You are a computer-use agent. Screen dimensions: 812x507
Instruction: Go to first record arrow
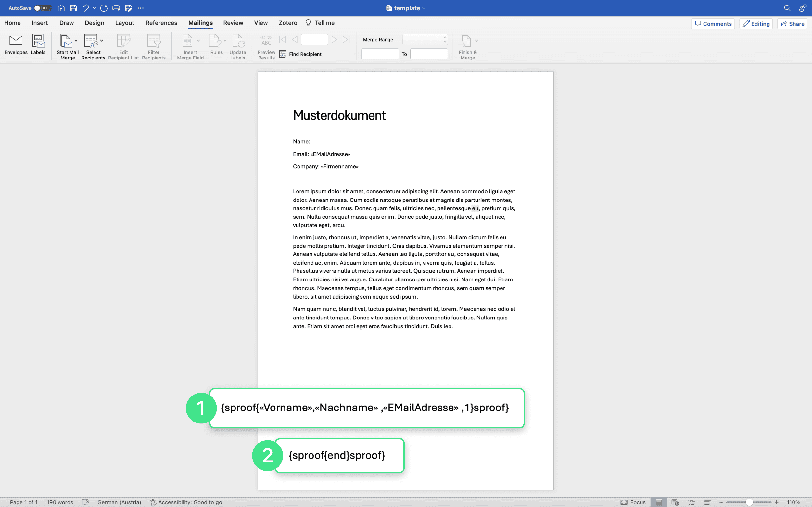point(283,40)
